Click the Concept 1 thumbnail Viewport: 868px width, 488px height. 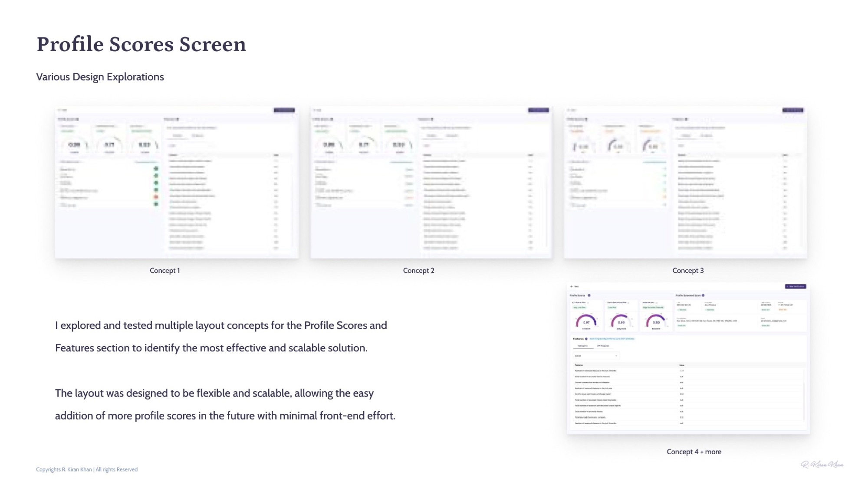tap(177, 182)
